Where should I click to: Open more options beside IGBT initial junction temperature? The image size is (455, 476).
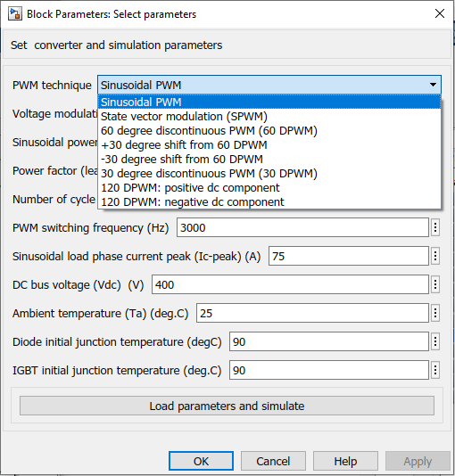click(x=435, y=370)
